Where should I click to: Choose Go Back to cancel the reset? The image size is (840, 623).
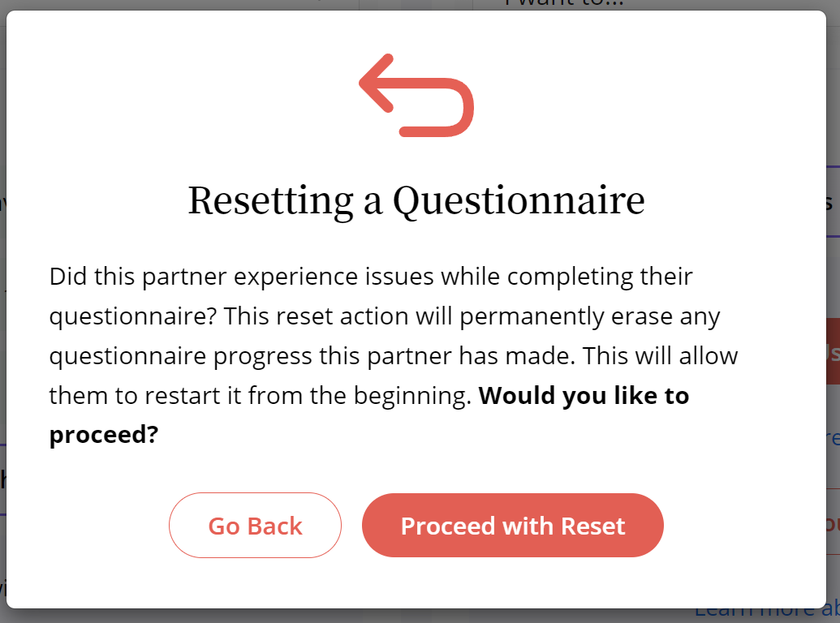(x=255, y=526)
